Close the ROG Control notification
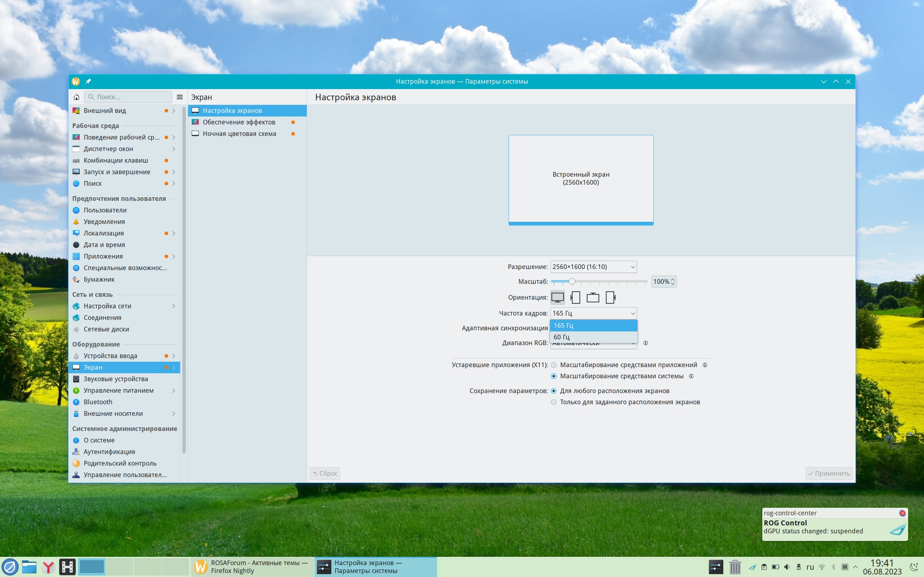 [902, 513]
